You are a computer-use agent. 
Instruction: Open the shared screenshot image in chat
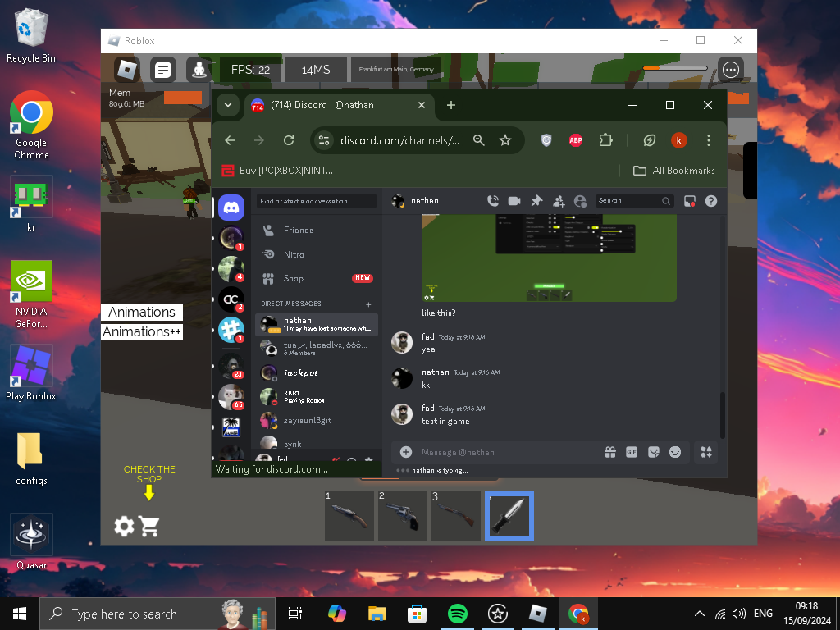[x=549, y=258]
